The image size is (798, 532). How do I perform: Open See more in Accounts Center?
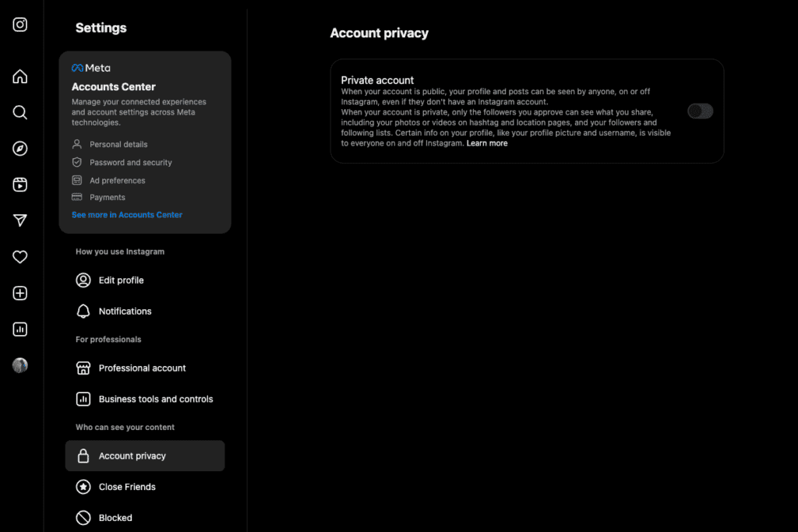pos(127,215)
